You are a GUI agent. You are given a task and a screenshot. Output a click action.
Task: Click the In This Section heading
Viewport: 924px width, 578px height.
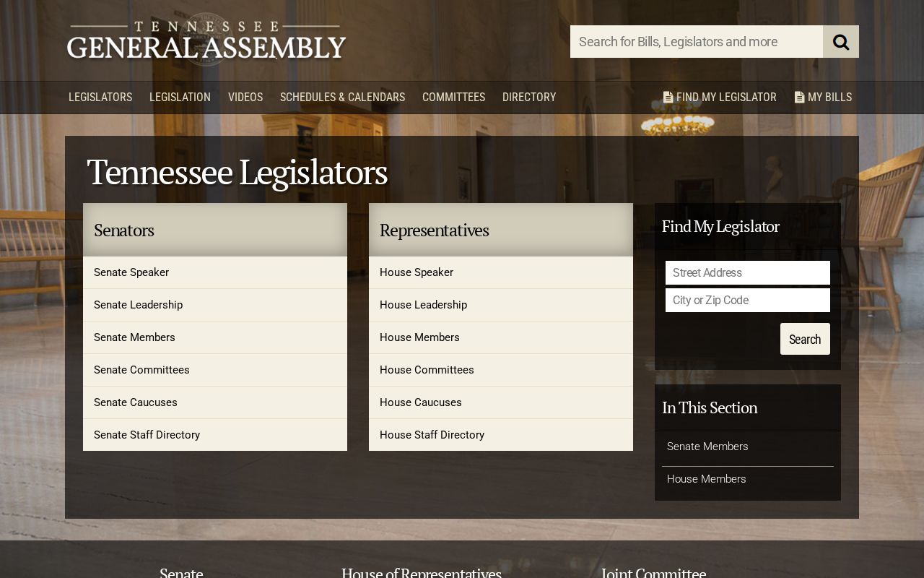pyautogui.click(x=710, y=407)
